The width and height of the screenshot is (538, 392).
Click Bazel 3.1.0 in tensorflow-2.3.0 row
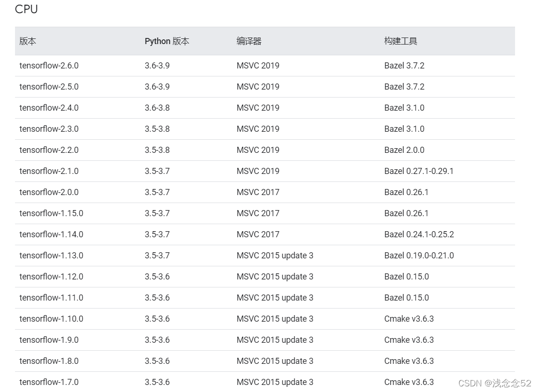(x=404, y=129)
